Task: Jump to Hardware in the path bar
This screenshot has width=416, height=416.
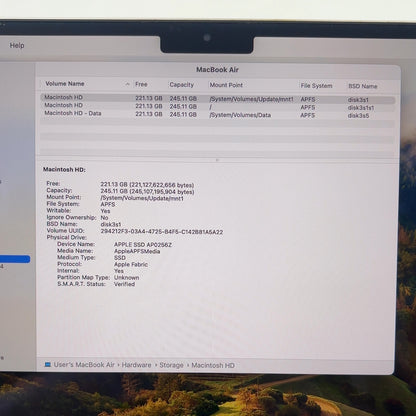Action: click(136, 365)
